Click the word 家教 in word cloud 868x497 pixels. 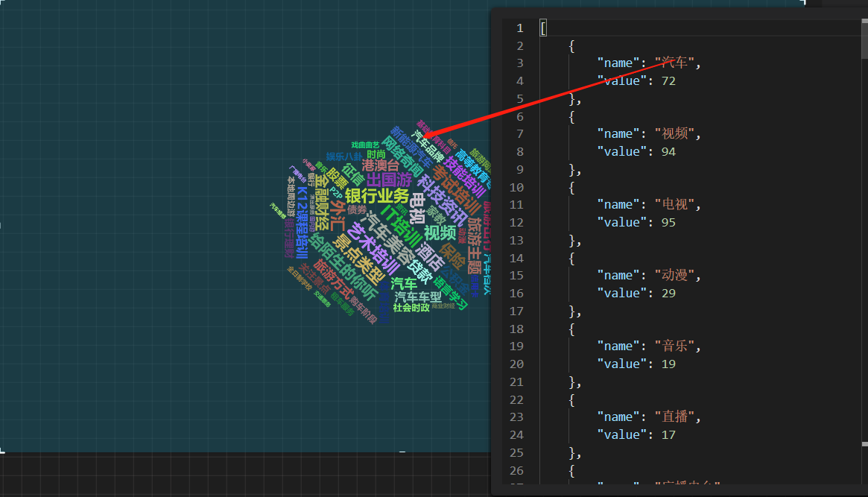(436, 216)
